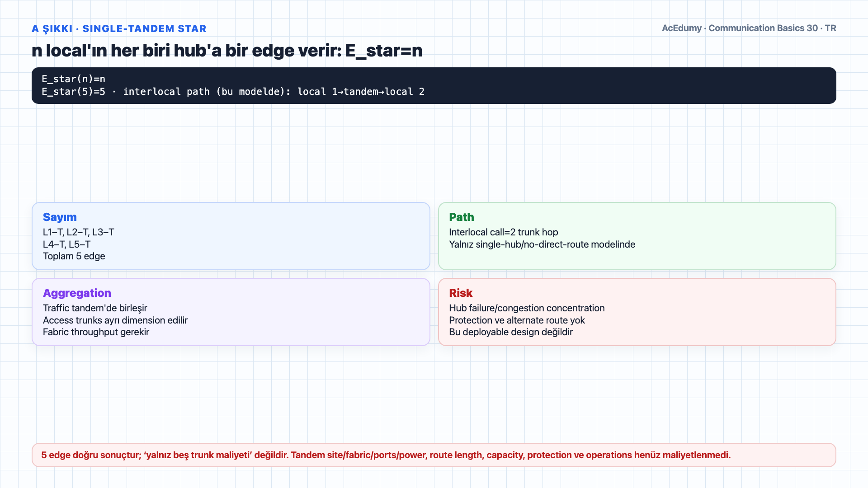Click 'Bu deployable design değildir' text
The height and width of the screenshot is (488, 868).
pos(510,332)
